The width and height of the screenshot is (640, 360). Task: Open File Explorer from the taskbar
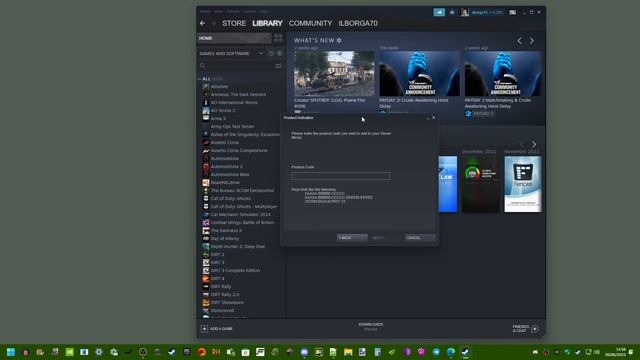[x=348, y=352]
